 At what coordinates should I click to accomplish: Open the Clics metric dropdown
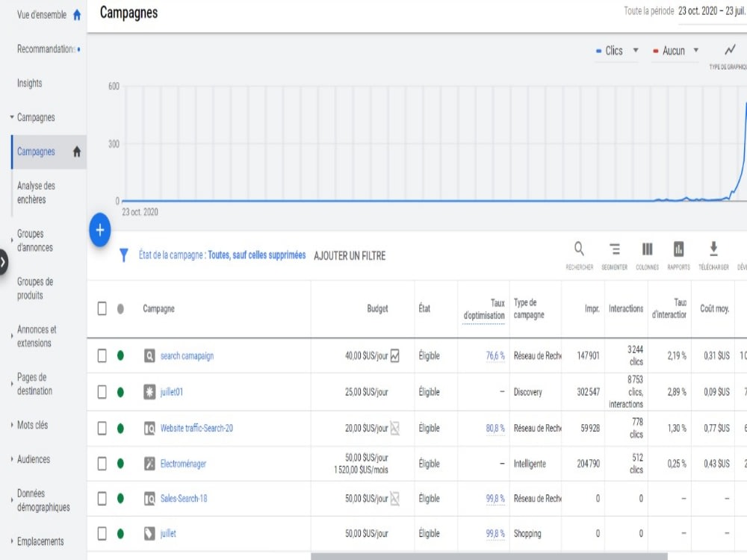coord(618,51)
